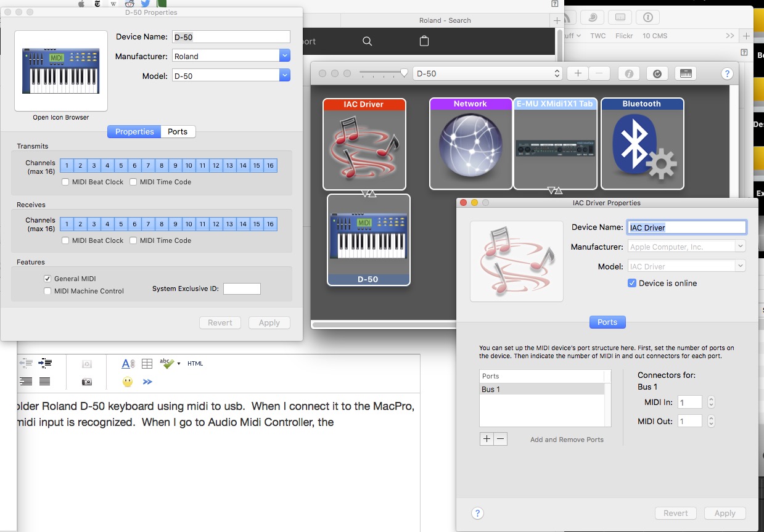Toggle Device is online for IAC Driver
Image resolution: width=764 pixels, height=532 pixels.
tap(631, 283)
